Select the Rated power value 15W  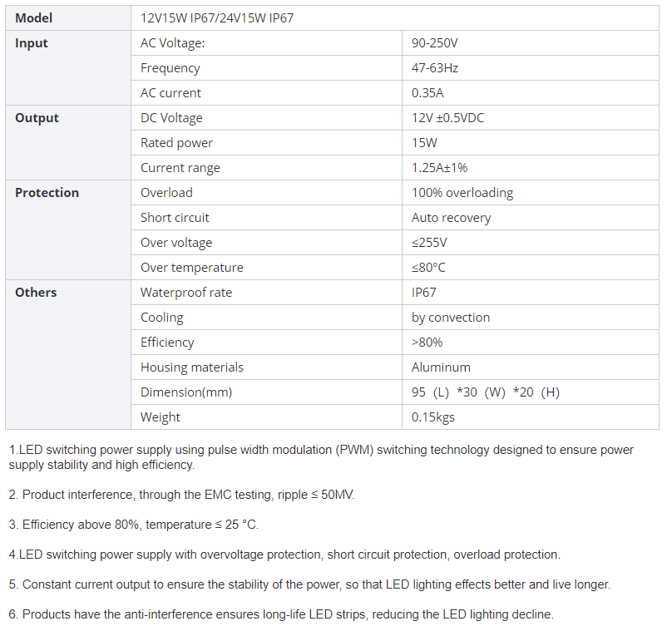(x=425, y=143)
